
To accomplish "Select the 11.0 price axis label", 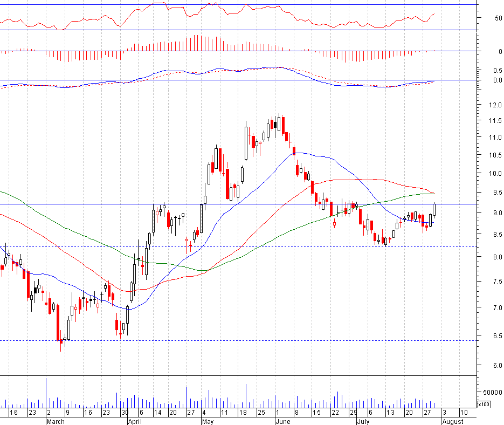I will tap(495, 138).
